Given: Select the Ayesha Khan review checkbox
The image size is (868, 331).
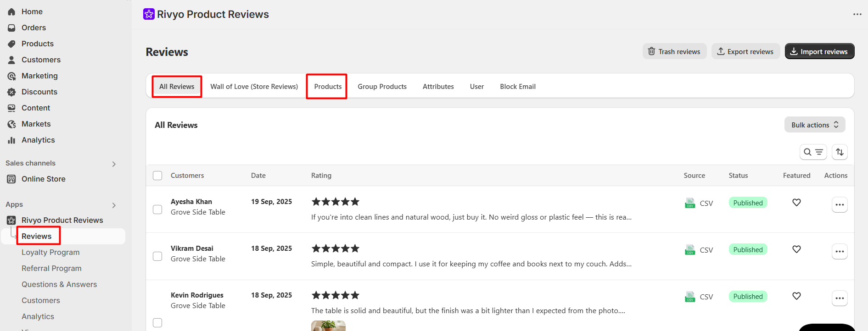Looking at the screenshot, I should click(157, 210).
